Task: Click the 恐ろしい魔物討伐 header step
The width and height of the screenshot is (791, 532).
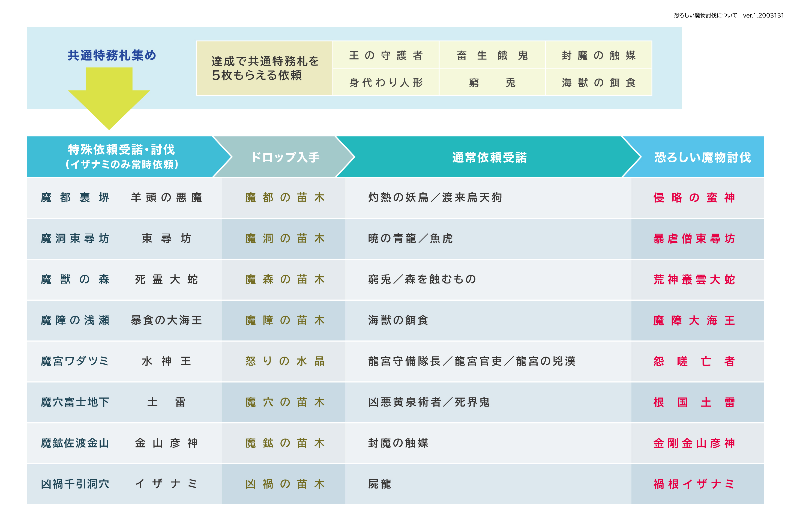Action: [702, 157]
